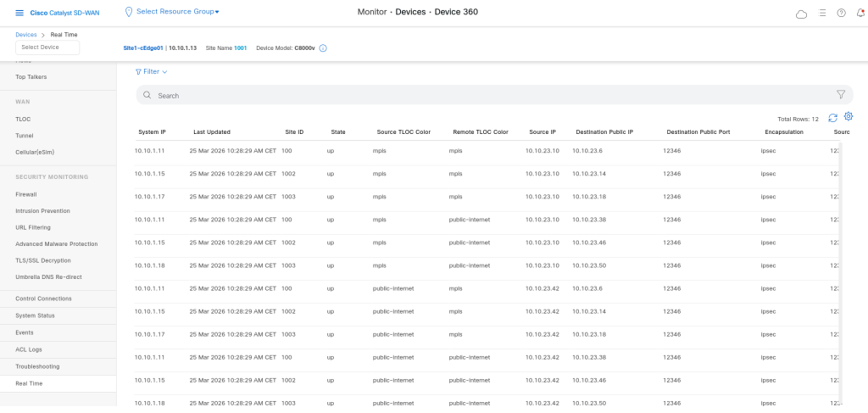Sort by the Last Updated column header
Viewport: 868px width, 413px height.
pyautogui.click(x=212, y=132)
